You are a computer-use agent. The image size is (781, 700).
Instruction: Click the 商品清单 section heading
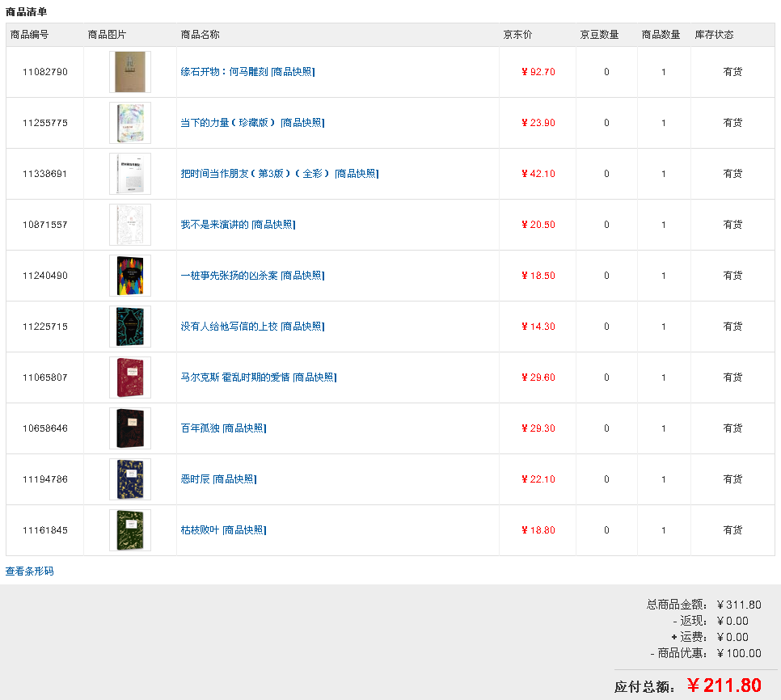click(26, 12)
